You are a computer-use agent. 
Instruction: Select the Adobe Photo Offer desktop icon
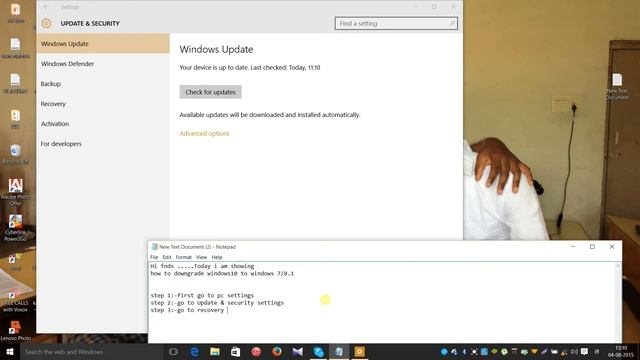coord(16,192)
